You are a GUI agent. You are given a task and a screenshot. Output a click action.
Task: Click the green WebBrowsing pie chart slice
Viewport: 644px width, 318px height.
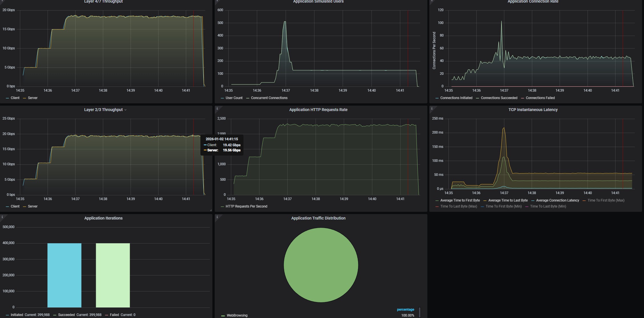pos(321,265)
